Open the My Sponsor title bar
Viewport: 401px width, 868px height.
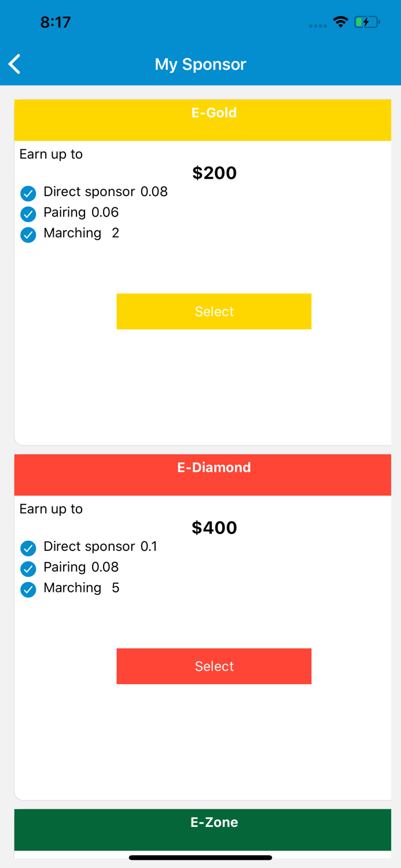pos(200,64)
